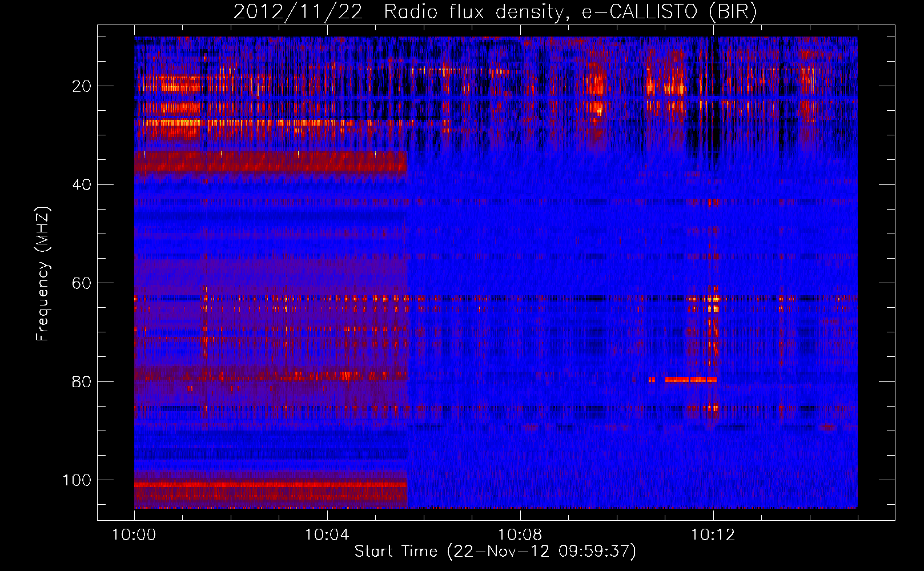Click the 10:08 time tick label

click(520, 535)
